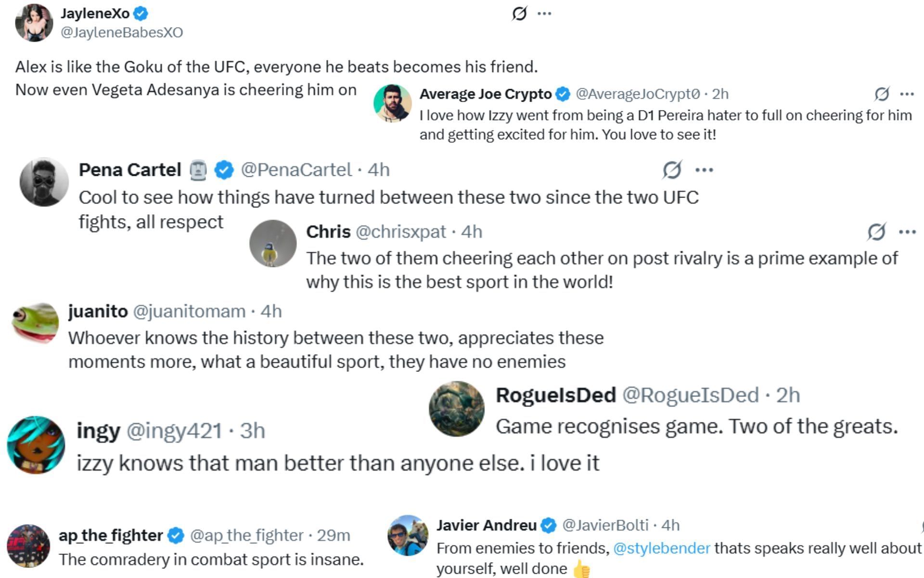Open more options on JayleneXo's tweet
Screen dimensions: 924x578
(x=544, y=13)
